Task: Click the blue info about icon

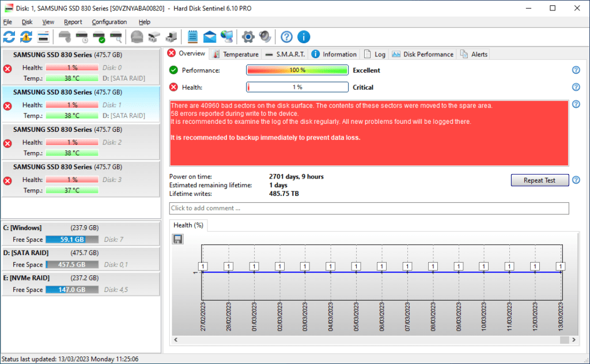Action: tap(304, 37)
